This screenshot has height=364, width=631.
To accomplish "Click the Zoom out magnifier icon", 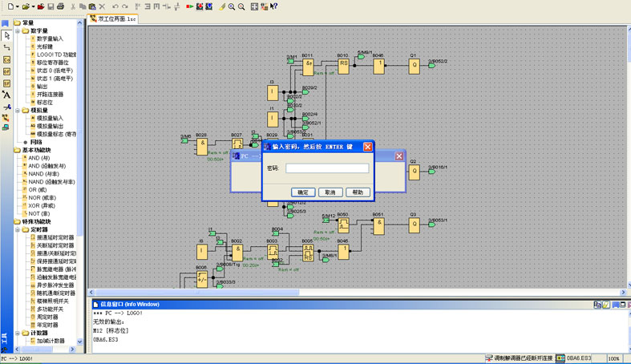I will pyautogui.click(x=241, y=6).
